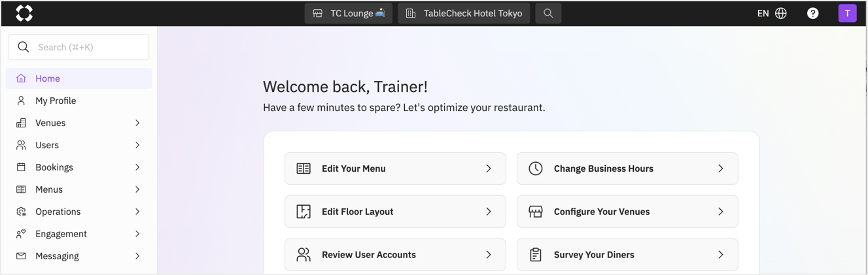Click the globe language icon

(x=780, y=13)
